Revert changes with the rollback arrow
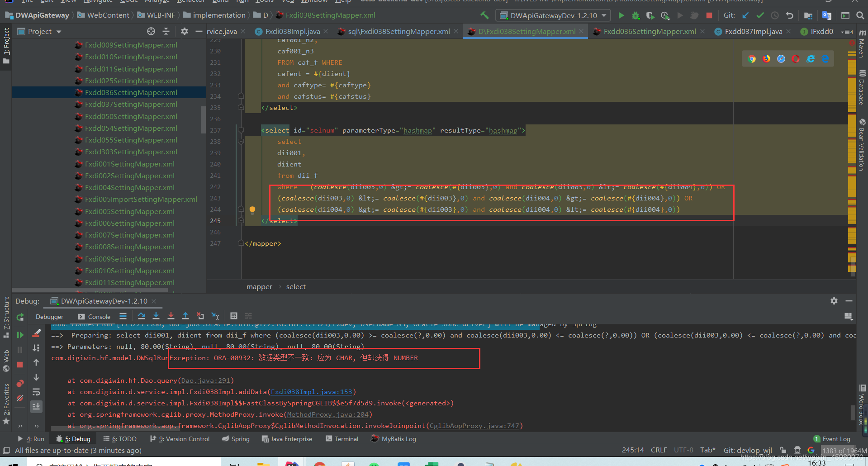Viewport: 868px width, 466px height. click(x=790, y=15)
